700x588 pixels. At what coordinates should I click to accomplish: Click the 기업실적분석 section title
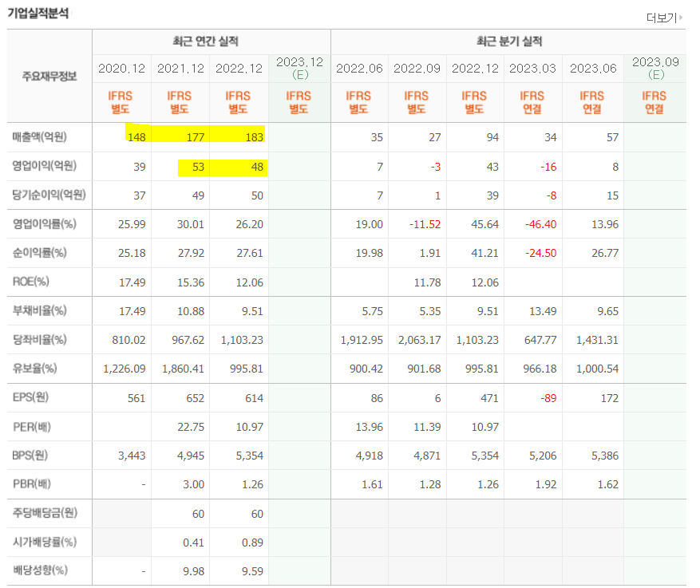tap(38, 13)
